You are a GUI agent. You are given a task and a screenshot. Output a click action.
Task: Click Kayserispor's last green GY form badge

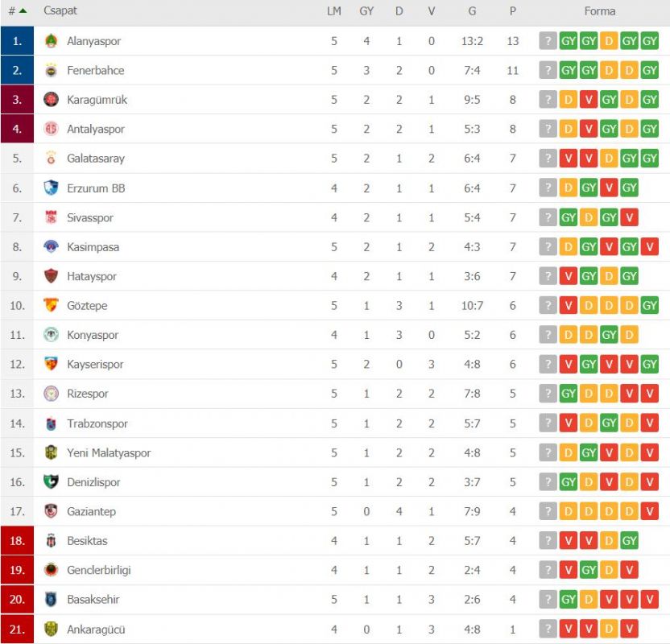(x=649, y=365)
